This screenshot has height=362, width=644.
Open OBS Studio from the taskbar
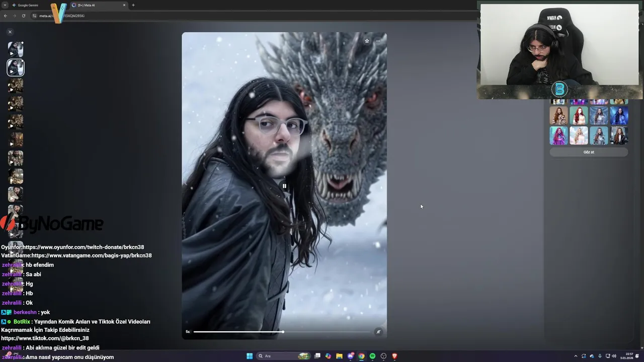(383, 356)
